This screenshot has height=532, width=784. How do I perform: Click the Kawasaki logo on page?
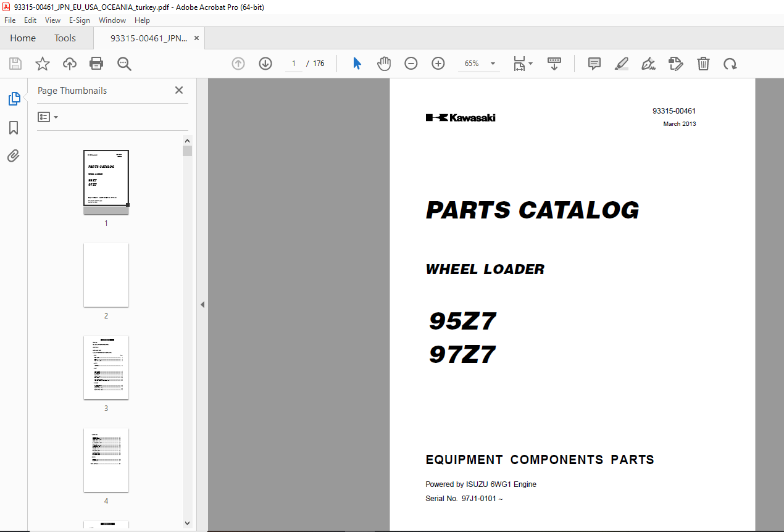(x=461, y=118)
